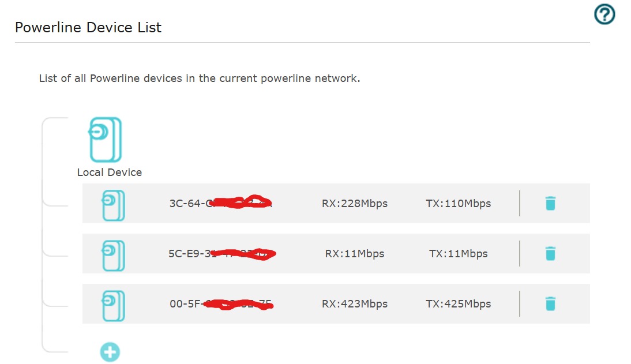Add a new powerline device with plus button
The width and height of the screenshot is (631, 364).
(110, 351)
